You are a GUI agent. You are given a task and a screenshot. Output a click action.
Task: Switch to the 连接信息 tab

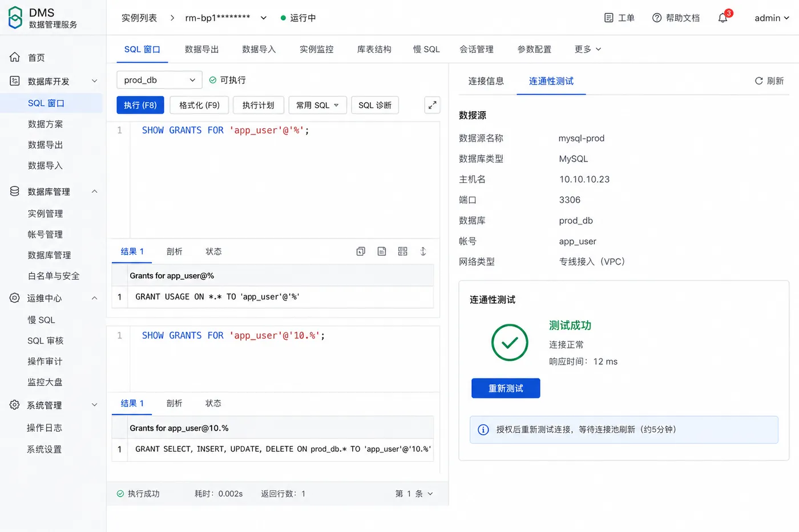click(x=486, y=81)
